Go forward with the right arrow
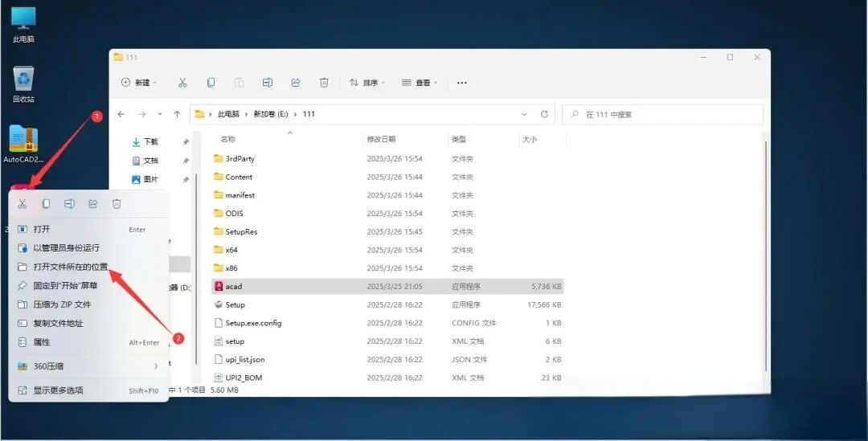This screenshot has height=441, width=868. pyautogui.click(x=142, y=114)
